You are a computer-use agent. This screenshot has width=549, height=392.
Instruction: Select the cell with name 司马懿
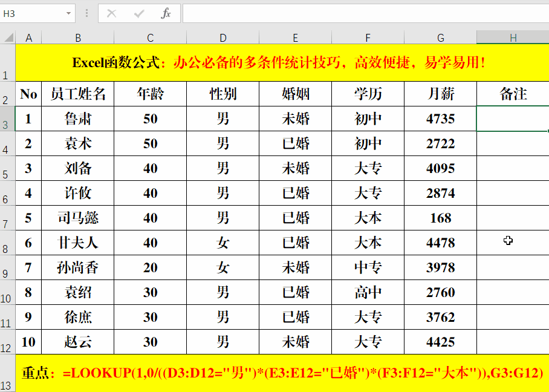78,218
